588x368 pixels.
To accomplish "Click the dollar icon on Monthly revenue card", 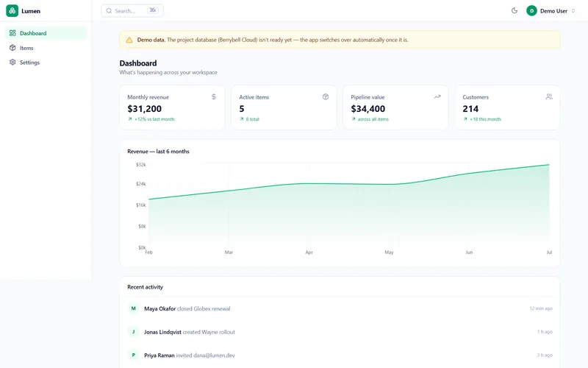I will (214, 97).
